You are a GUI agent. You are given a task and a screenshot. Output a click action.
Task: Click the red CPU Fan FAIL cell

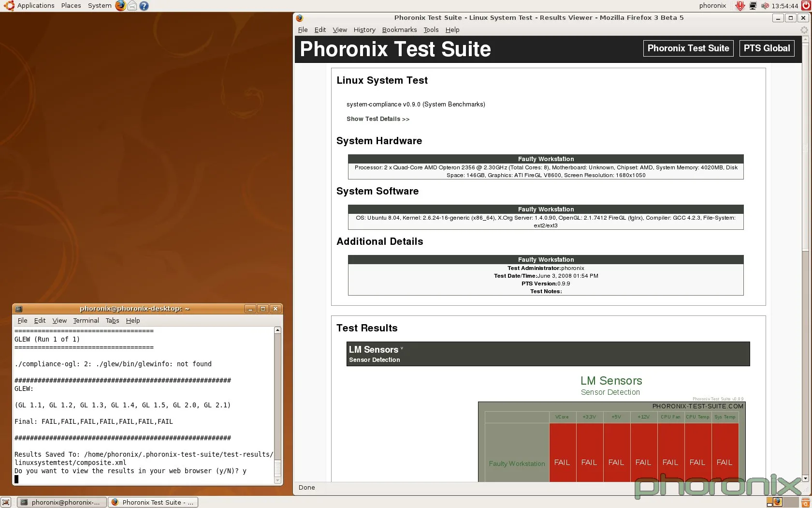click(670, 452)
